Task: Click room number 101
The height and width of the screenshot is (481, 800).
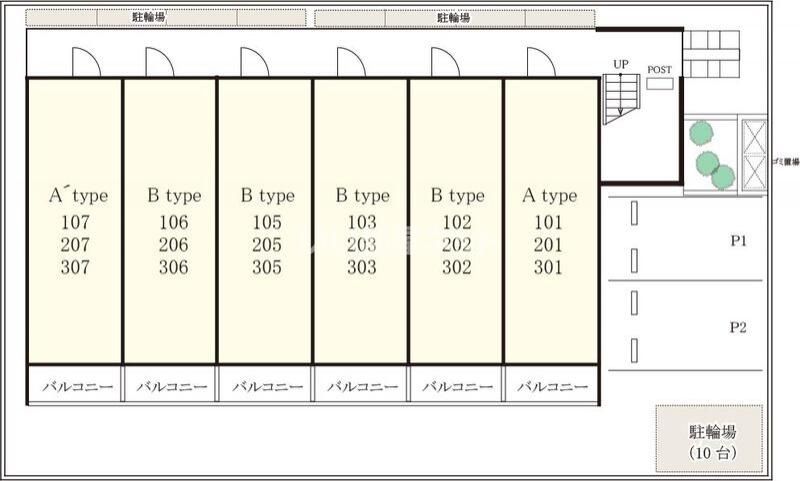Action: coord(548,222)
